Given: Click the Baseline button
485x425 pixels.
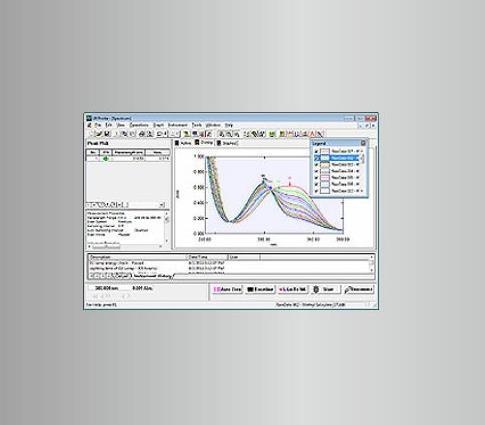Looking at the screenshot, I should pos(260,289).
